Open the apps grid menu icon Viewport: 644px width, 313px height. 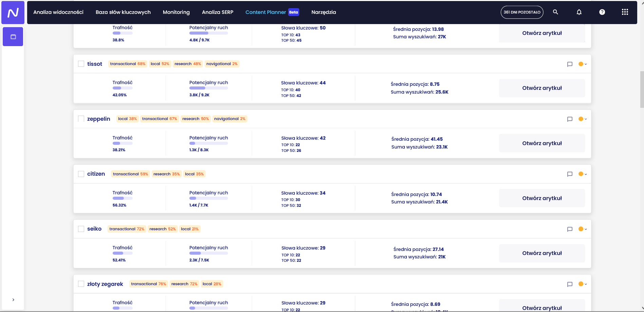click(x=625, y=12)
